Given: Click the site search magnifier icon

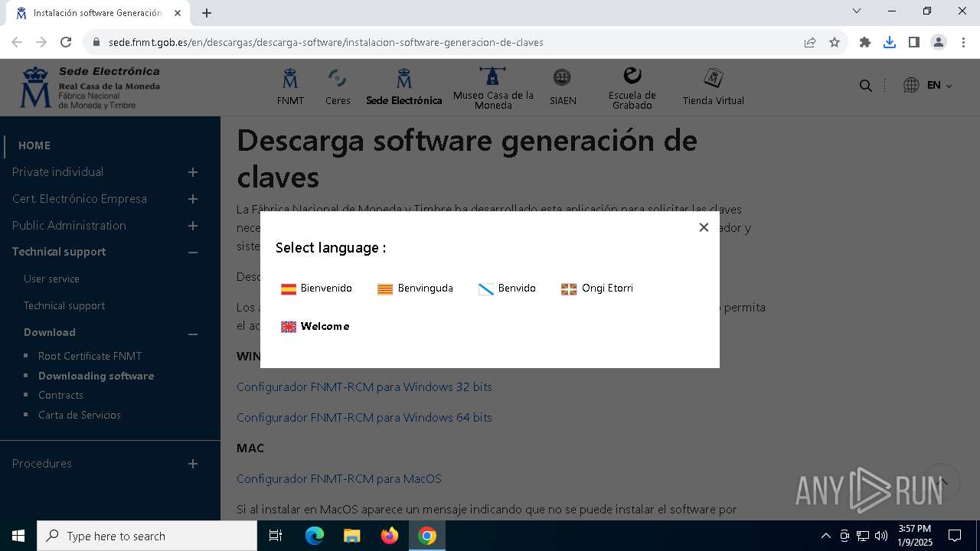Looking at the screenshot, I should point(866,86).
